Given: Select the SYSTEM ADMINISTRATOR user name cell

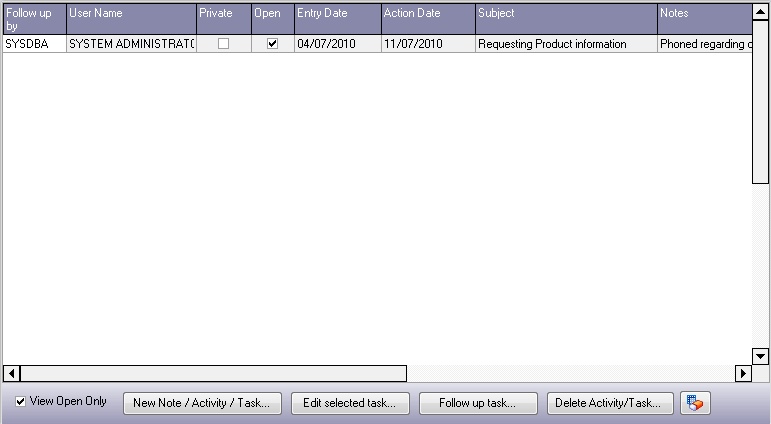Looking at the screenshot, I should (130, 44).
